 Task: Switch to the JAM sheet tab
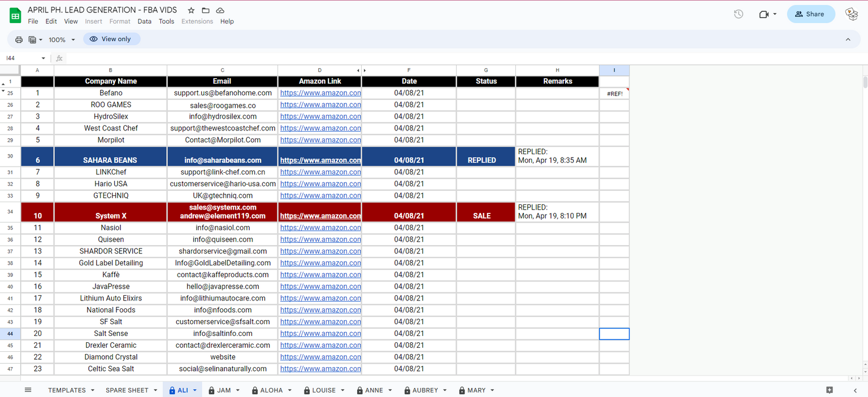coord(224,390)
